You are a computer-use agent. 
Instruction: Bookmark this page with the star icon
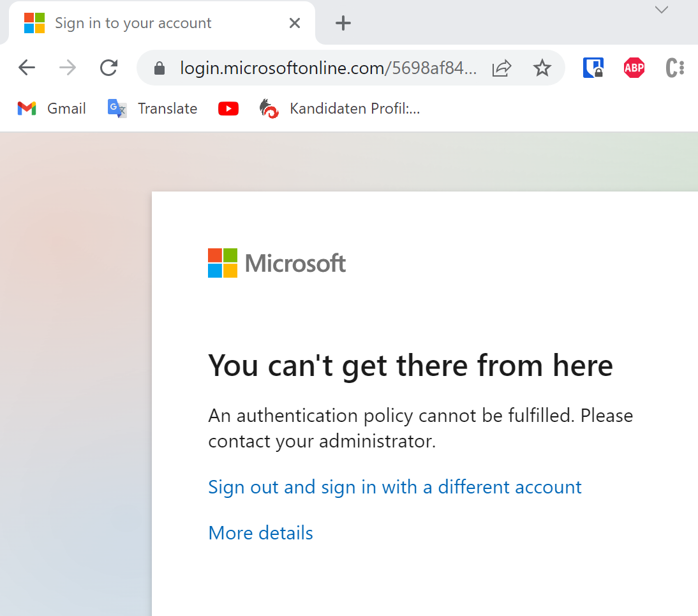(x=542, y=68)
